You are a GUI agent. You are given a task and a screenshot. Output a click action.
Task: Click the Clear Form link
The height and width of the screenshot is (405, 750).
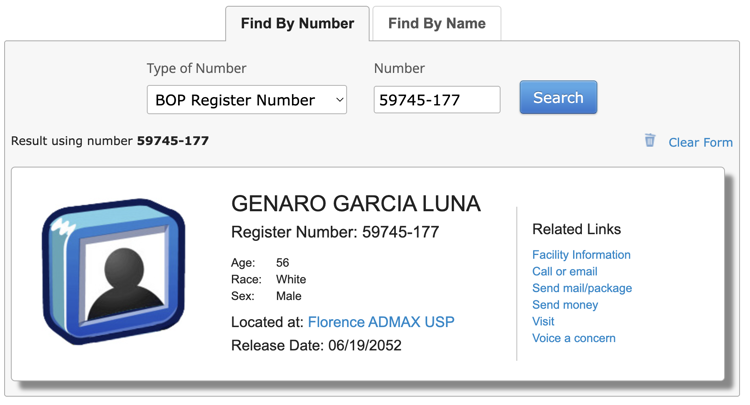[x=700, y=142]
